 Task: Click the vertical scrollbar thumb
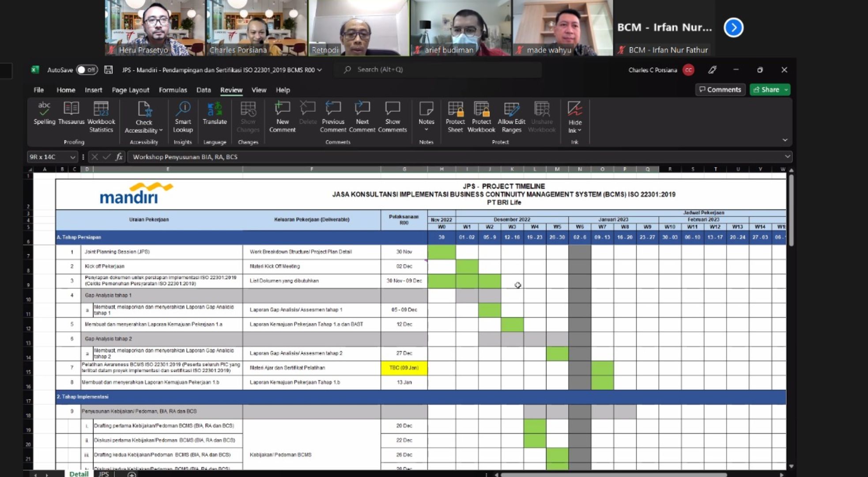(x=791, y=210)
